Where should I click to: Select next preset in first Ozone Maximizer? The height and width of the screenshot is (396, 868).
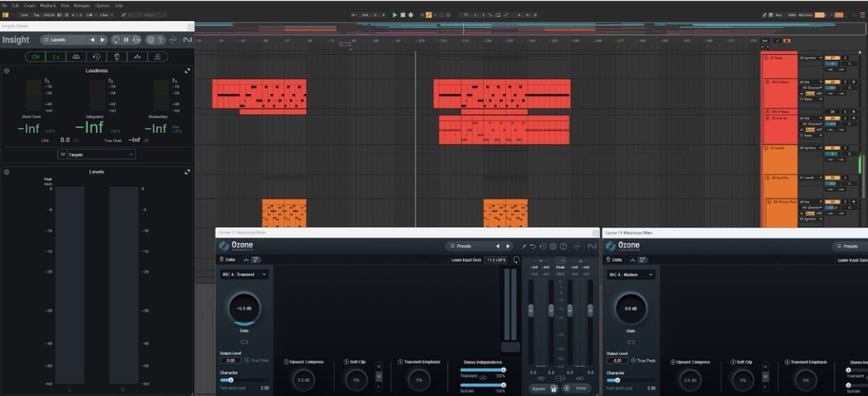[x=508, y=246]
